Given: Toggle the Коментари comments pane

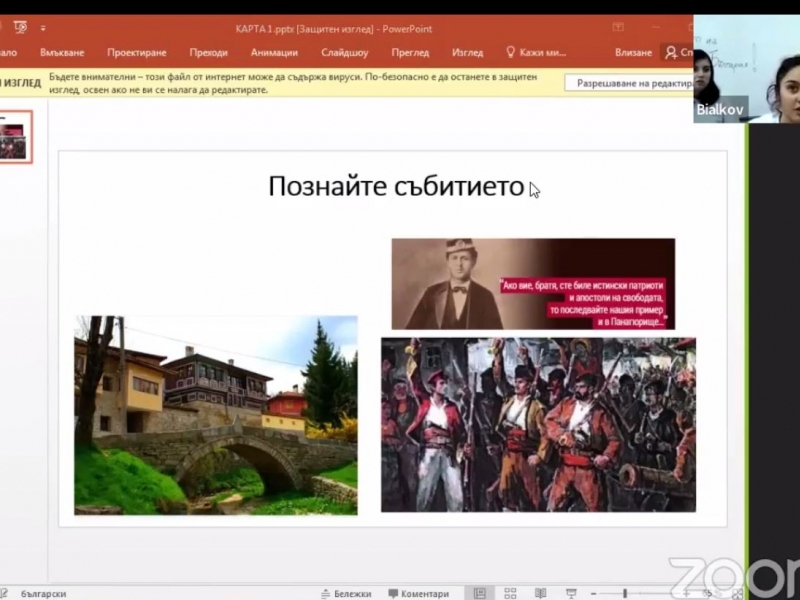Looking at the screenshot, I should [418, 594].
